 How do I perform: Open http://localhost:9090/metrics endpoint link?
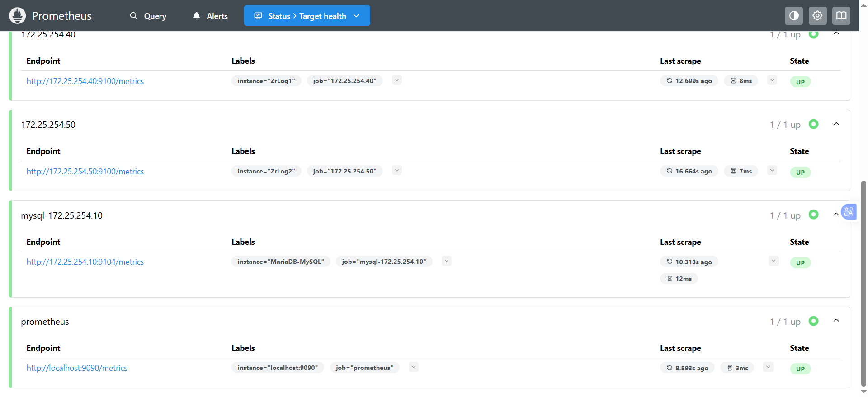(x=77, y=368)
